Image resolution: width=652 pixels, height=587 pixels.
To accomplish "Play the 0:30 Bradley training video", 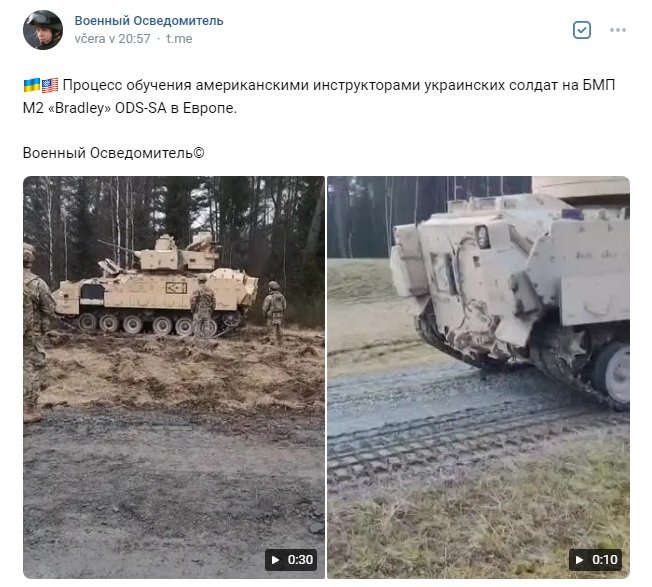I will click(x=174, y=377).
